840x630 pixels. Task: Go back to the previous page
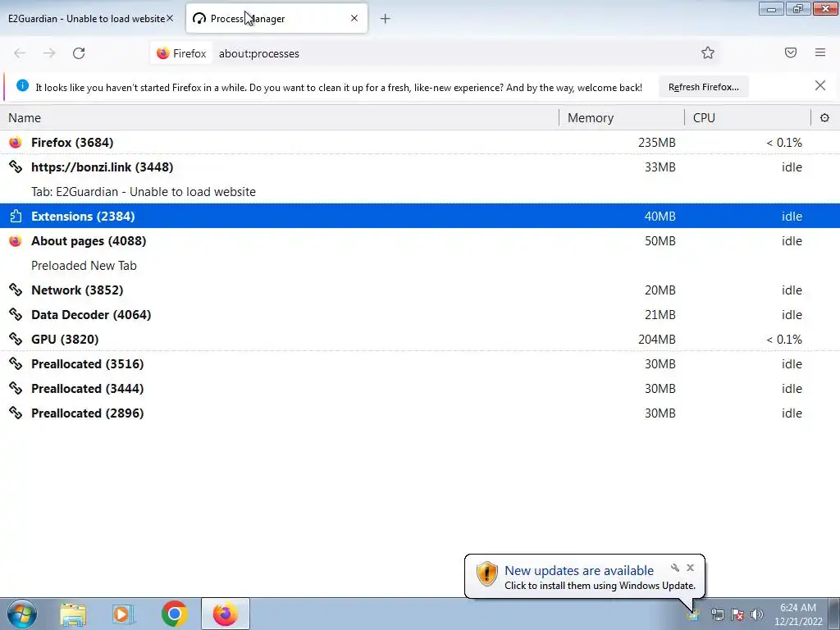20,53
